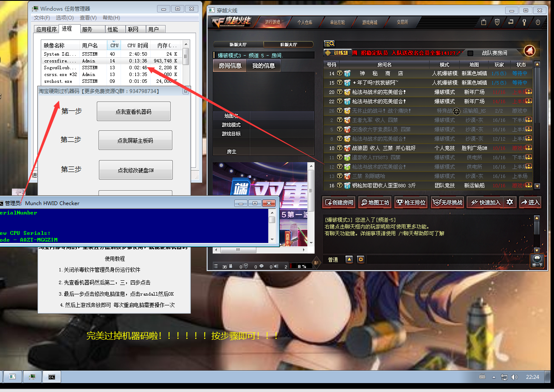Image resolution: width=554 pixels, height=392 pixels.
Task: Expand the chat channel up-arrow next to 普通
Action: pos(349,259)
